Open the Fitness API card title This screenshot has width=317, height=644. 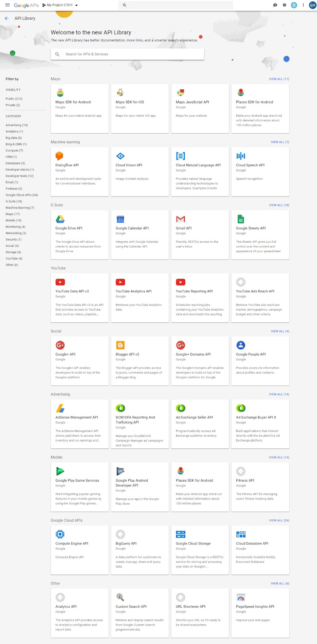245,480
